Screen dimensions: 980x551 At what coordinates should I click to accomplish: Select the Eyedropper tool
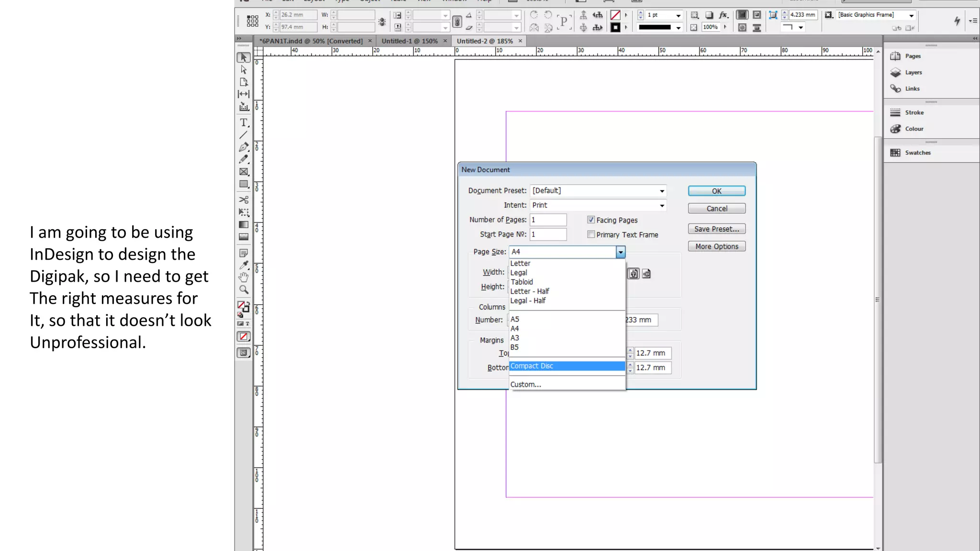tap(244, 265)
